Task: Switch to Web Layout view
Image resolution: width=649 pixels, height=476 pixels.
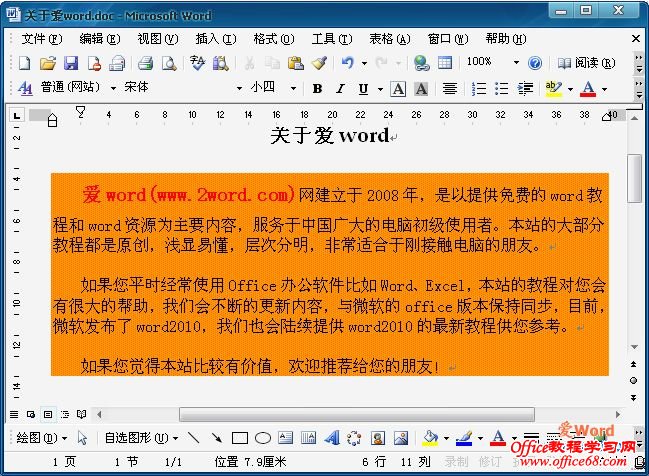Action: [x=31, y=414]
